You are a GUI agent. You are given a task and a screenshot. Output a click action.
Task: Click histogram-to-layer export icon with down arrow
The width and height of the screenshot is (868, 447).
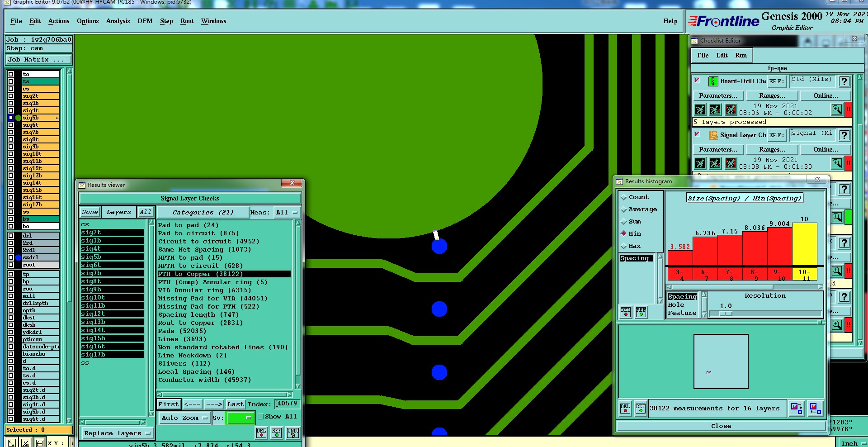[797, 409]
